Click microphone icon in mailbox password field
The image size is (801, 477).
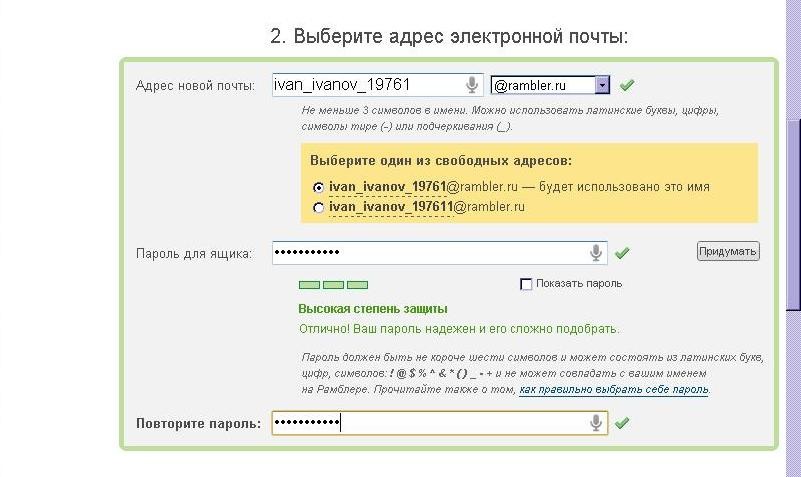tap(596, 252)
